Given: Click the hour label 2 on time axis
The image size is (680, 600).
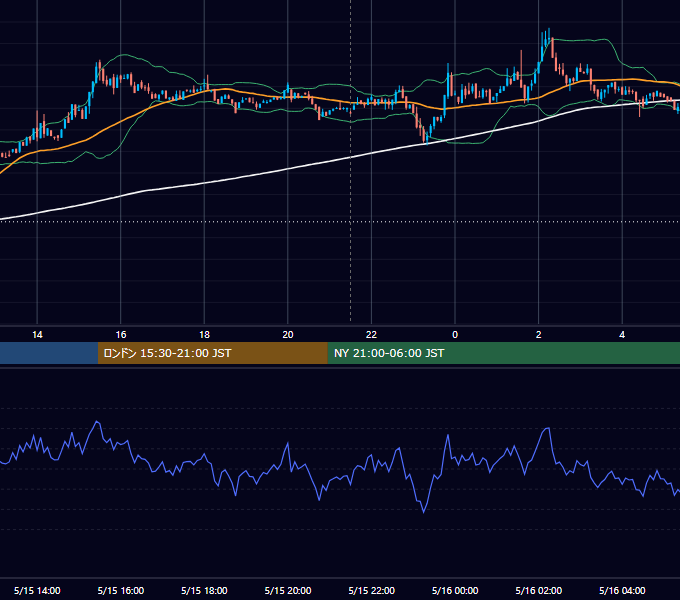Looking at the screenshot, I should click(539, 335).
